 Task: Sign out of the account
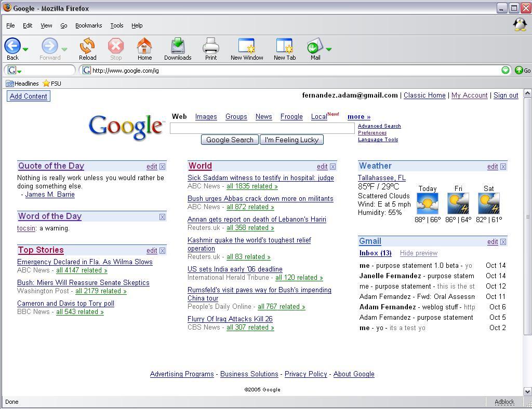tap(506, 95)
